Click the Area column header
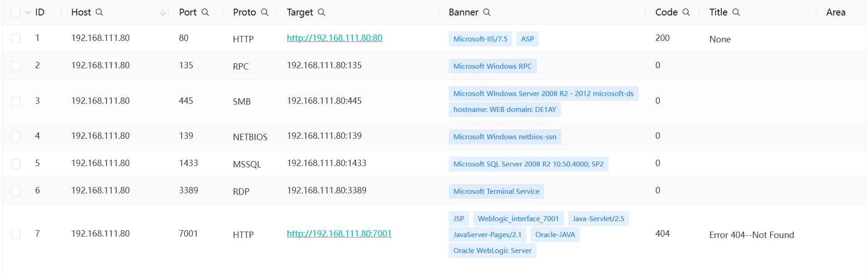 (x=835, y=12)
